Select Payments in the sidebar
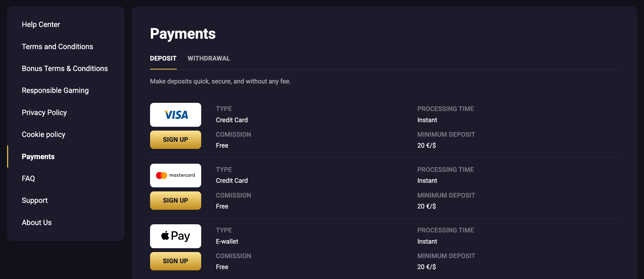 click(38, 157)
